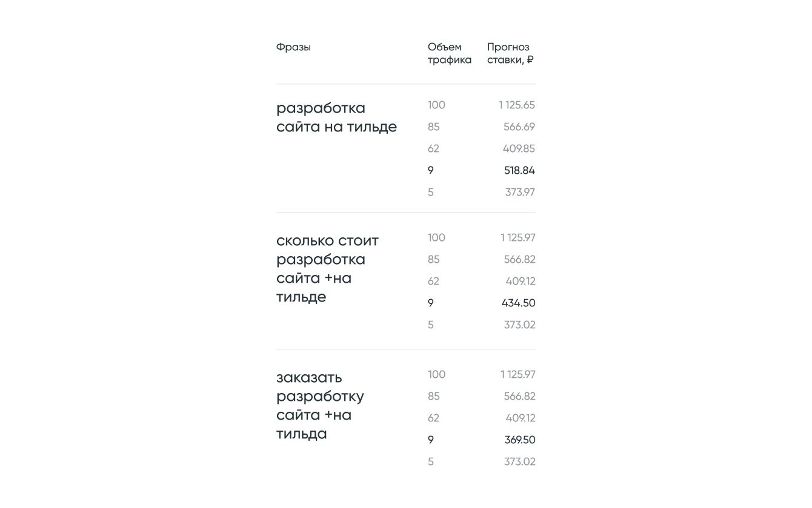The height and width of the screenshot is (508, 812).
Task: Click highlighted traffic volume 9 in first group
Action: click(x=431, y=171)
